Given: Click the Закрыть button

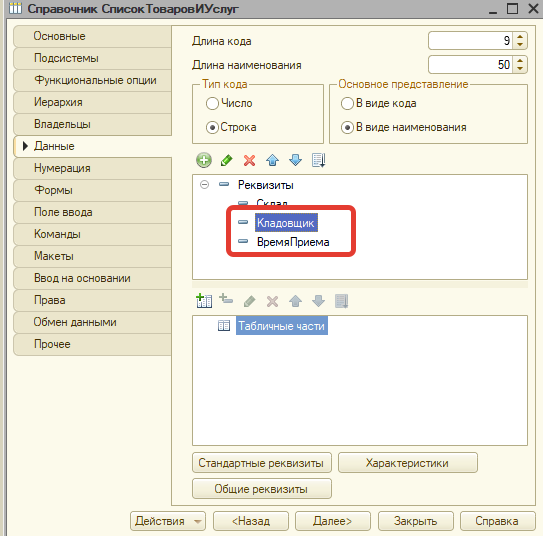Looking at the screenshot, I should (x=416, y=521).
